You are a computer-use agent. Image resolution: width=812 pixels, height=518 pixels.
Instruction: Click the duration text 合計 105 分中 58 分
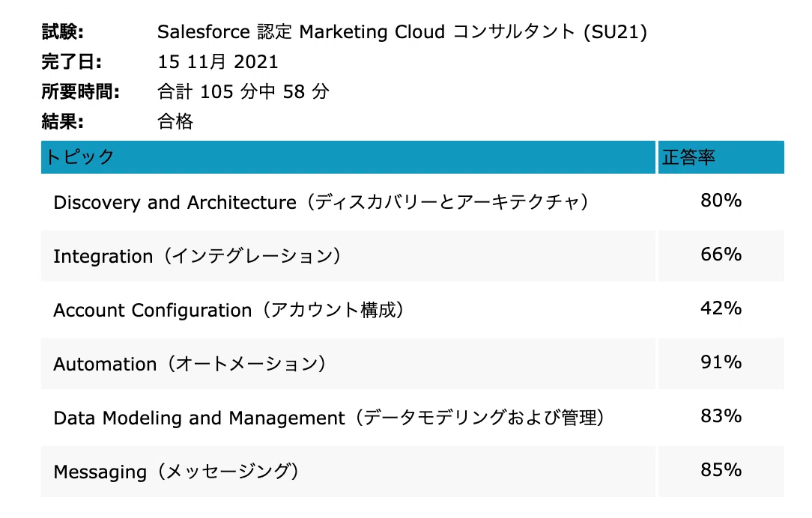[243, 91]
